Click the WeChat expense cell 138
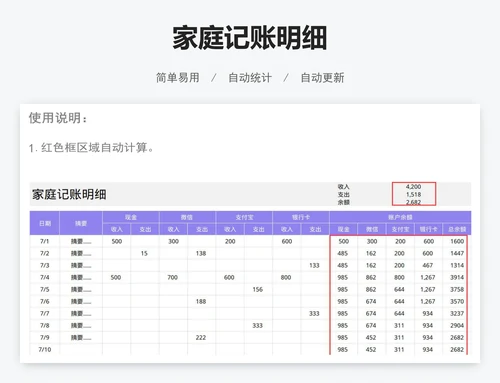This screenshot has width=500, height=383. [201, 253]
